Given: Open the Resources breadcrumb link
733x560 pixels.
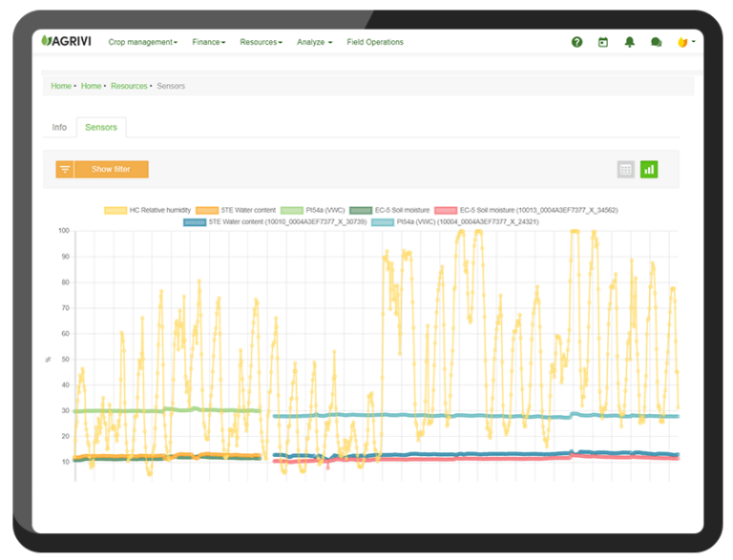Looking at the screenshot, I should pyautogui.click(x=129, y=86).
